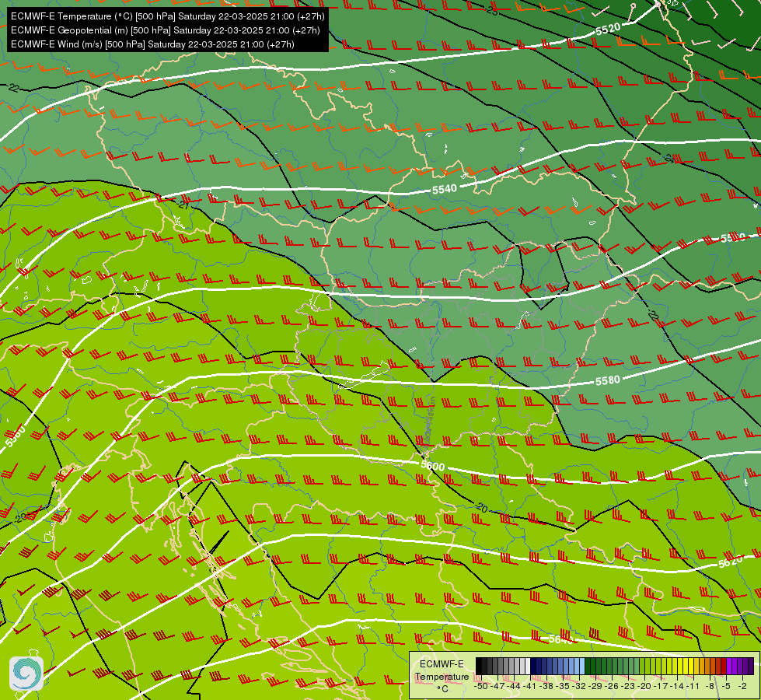Click the -38 tick label in the legend
The height and width of the screenshot is (700, 761).
coord(546,686)
